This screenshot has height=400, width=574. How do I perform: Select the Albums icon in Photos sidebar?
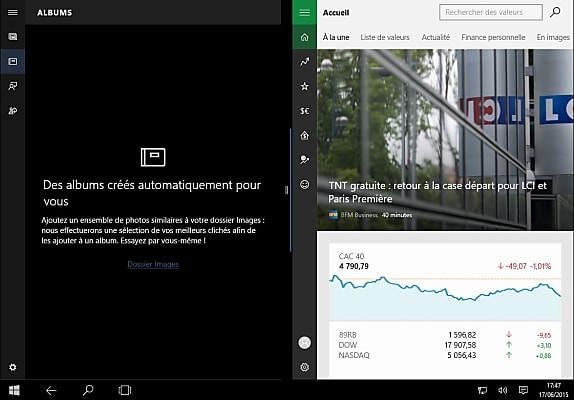pos(12,61)
